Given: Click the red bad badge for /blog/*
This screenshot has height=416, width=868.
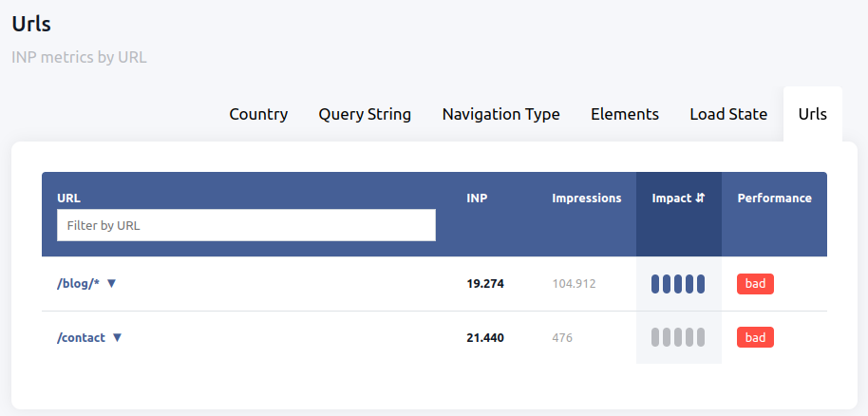Looking at the screenshot, I should [x=755, y=284].
